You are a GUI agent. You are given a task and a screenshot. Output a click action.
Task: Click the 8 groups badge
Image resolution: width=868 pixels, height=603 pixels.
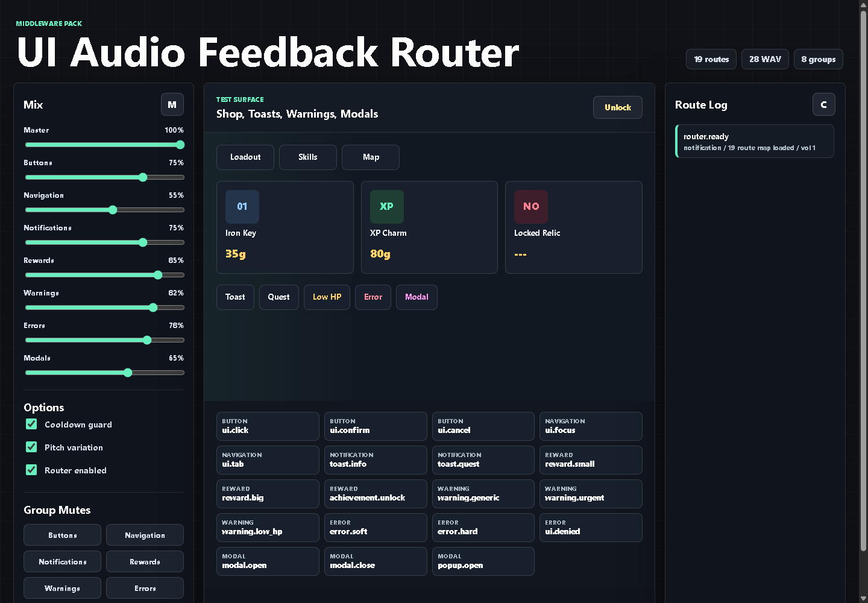click(818, 59)
